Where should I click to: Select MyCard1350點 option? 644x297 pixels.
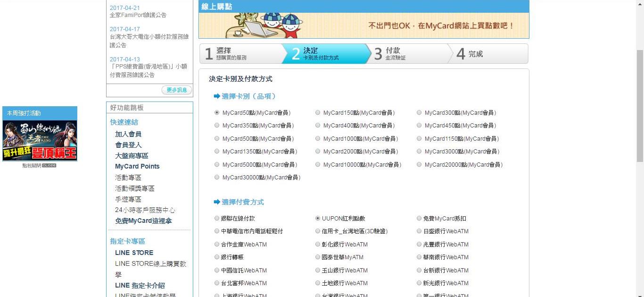click(x=217, y=152)
